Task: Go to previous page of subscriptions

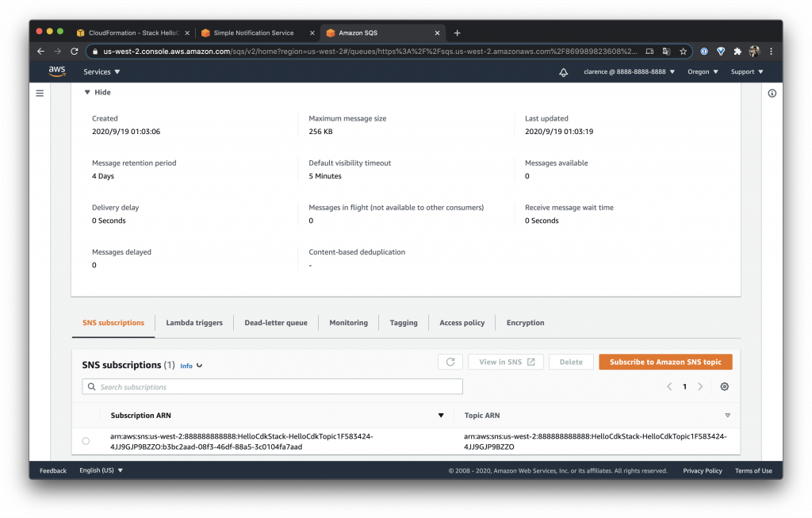Action: (x=669, y=386)
